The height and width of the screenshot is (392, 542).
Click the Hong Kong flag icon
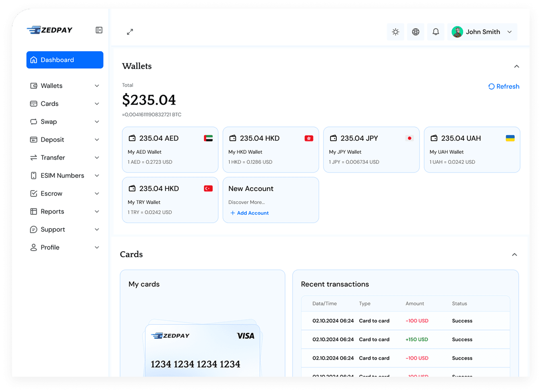tap(309, 138)
